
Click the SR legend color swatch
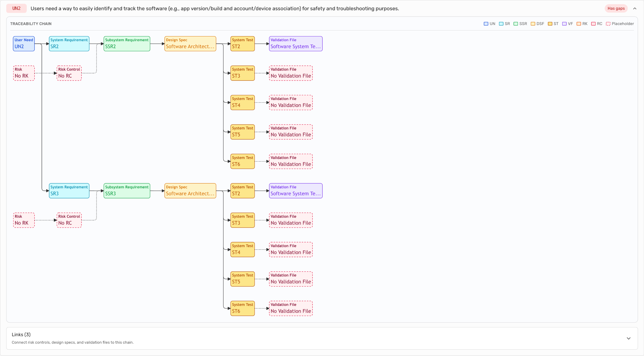pos(501,24)
